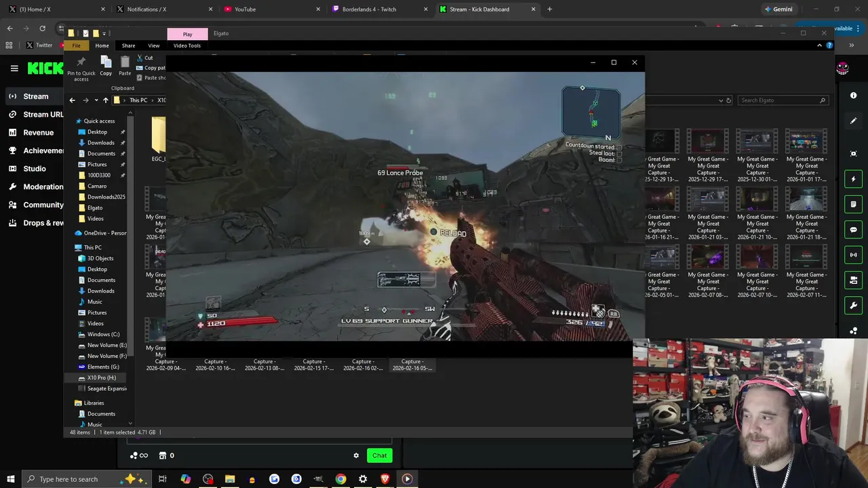Image resolution: width=868 pixels, height=488 pixels.
Task: Click the wrench tools icon in Kick sidebar
Action: pos(853,306)
